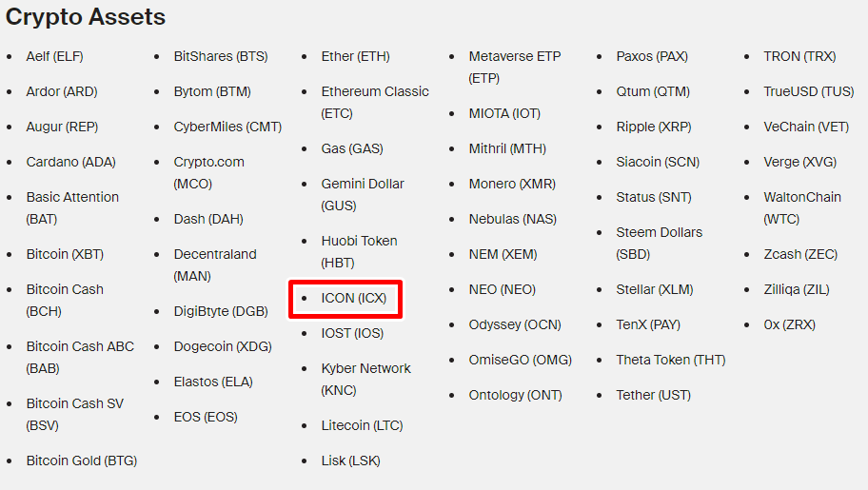Click the Ether (ETH) list item
Screen dimensions: 868x490
tap(355, 56)
